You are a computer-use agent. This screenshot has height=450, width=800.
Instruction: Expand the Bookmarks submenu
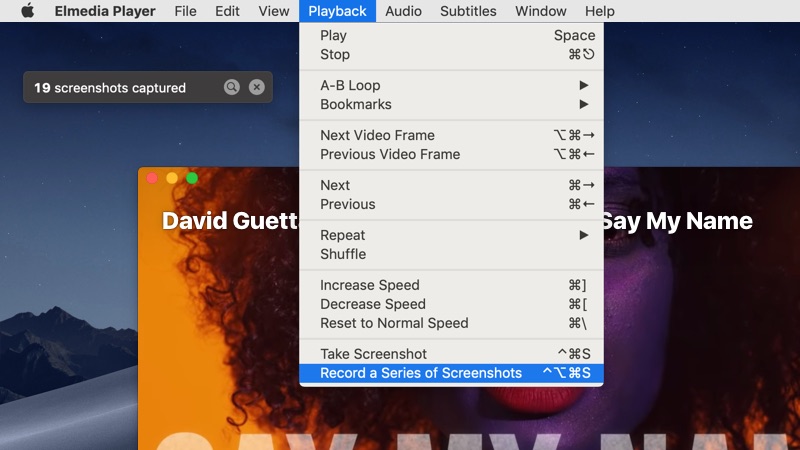coord(452,104)
